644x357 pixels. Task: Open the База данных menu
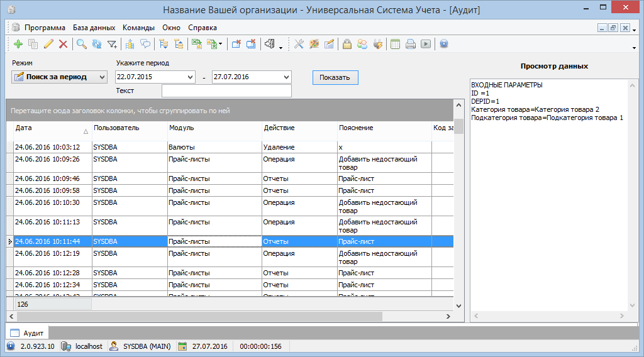pos(94,28)
